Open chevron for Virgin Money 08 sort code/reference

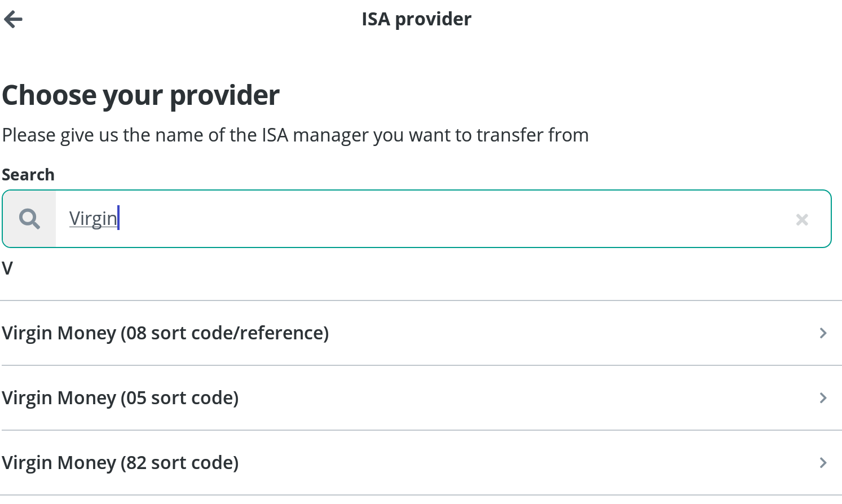[x=823, y=333]
